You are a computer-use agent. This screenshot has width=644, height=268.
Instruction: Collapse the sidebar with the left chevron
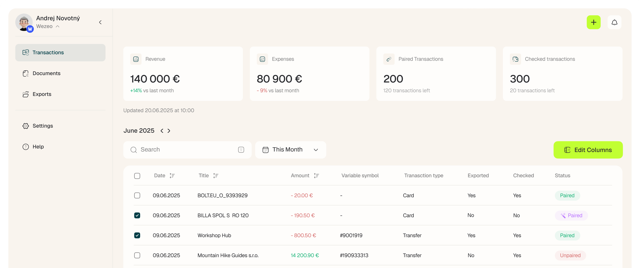click(100, 22)
